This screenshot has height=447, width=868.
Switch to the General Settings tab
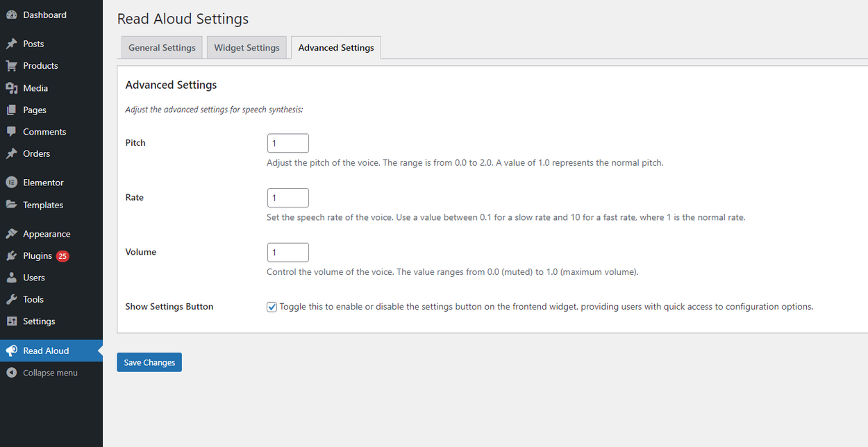point(162,48)
